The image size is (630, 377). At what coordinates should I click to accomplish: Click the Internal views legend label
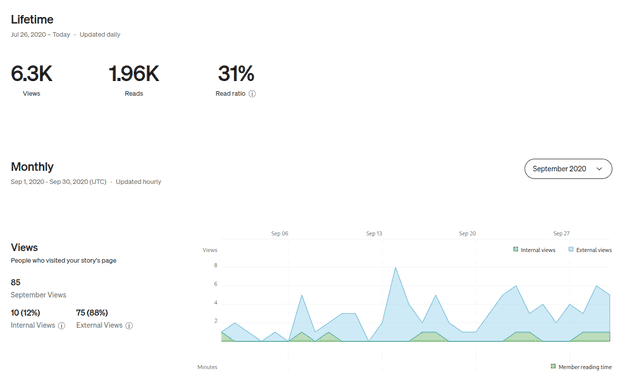coord(538,250)
